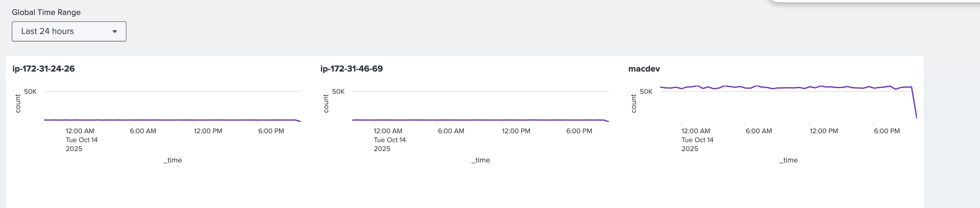Click 6:00 PM tick on ip-172-31-46-69 chart

coord(579,131)
